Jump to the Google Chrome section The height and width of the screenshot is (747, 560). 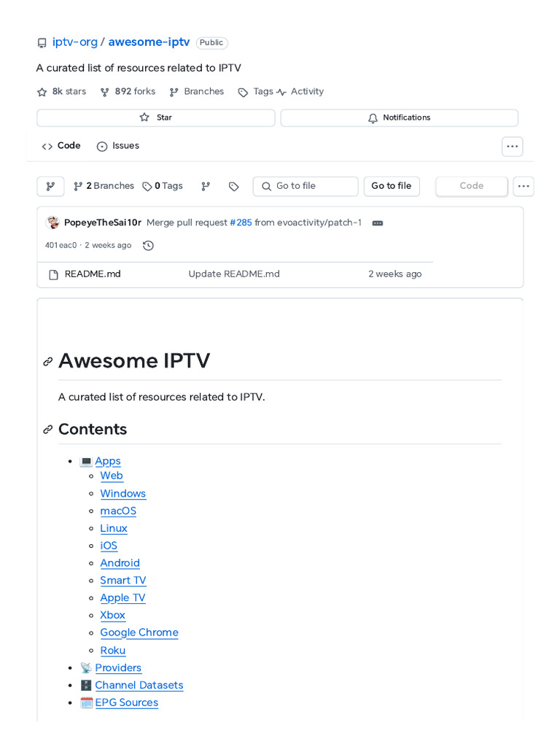(139, 632)
